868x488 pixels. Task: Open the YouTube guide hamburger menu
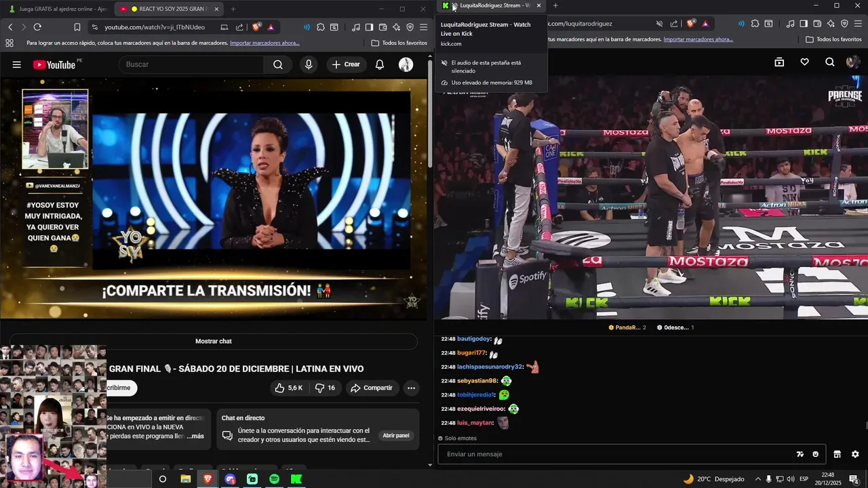(16, 64)
